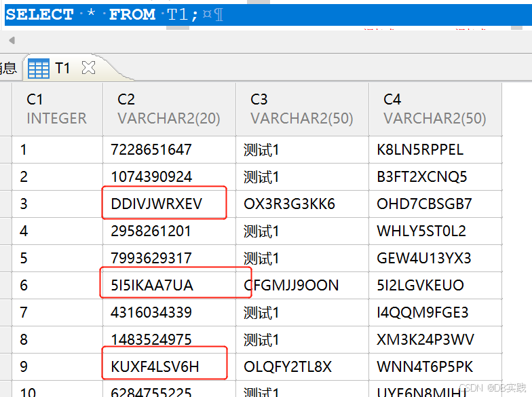Click cell KUXF4LSV6H in C2
The width and height of the screenshot is (532, 397).
[x=169, y=366]
